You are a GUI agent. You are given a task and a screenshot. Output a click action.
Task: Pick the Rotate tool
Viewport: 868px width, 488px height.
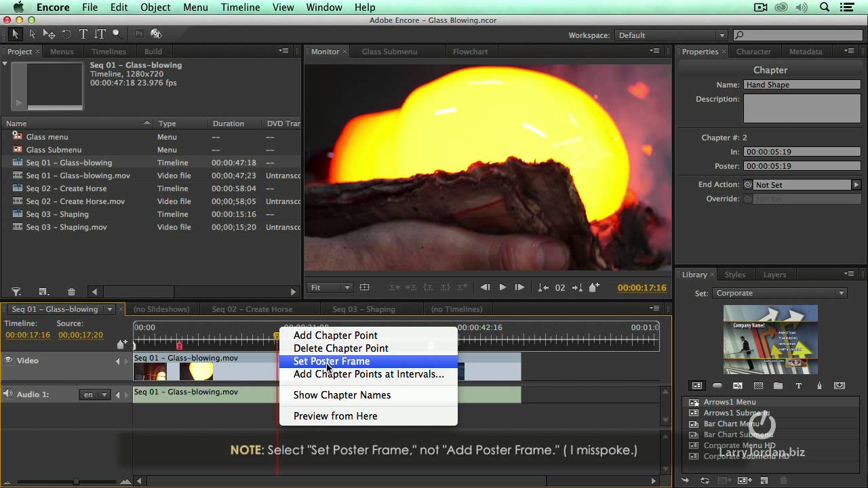tap(66, 34)
